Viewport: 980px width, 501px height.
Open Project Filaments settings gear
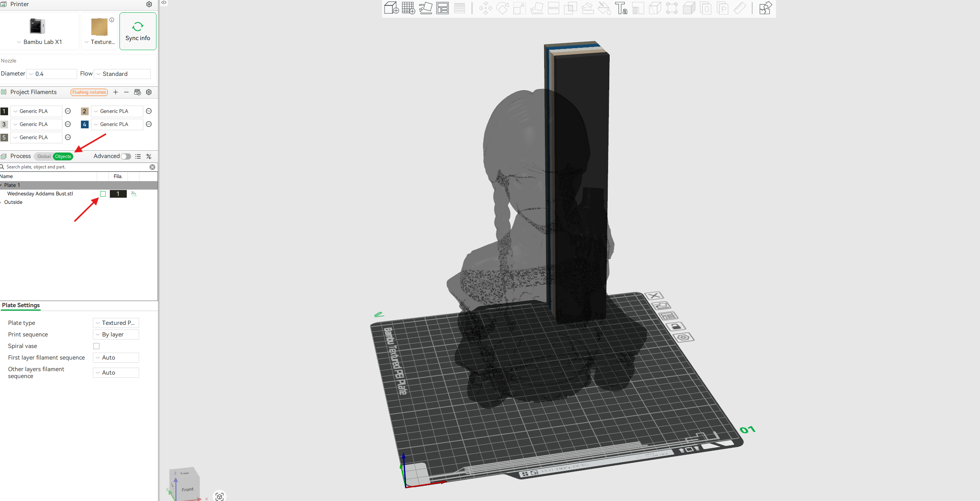click(x=149, y=92)
